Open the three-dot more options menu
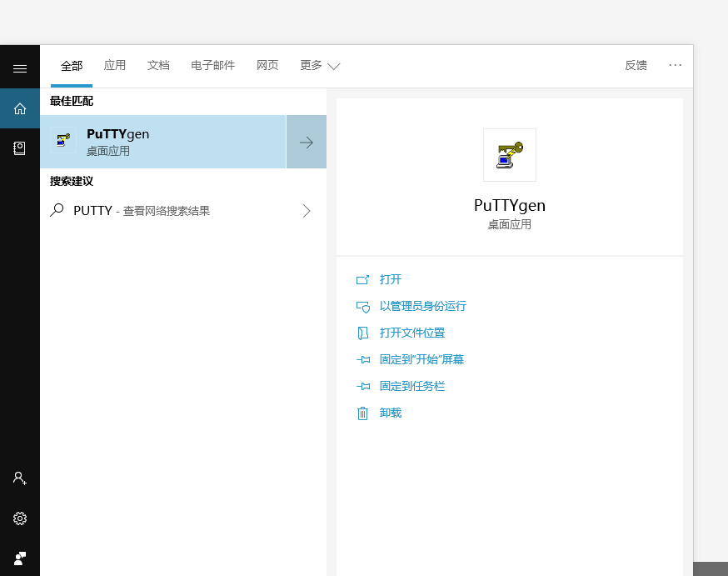This screenshot has height=576, width=728. 675,65
